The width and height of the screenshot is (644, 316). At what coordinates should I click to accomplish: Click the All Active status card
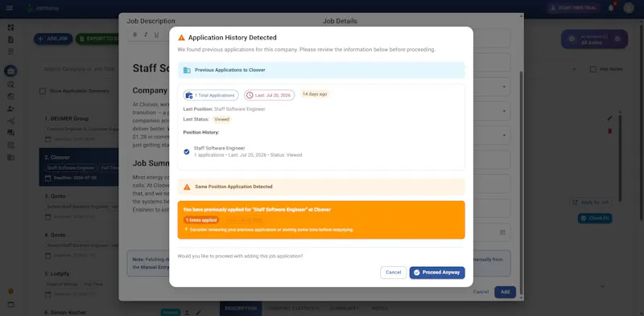pos(594,39)
